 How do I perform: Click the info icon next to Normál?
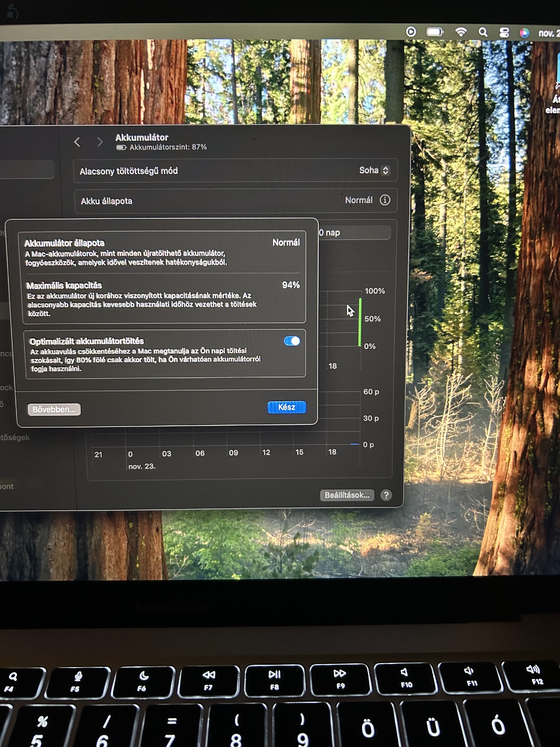tap(385, 200)
